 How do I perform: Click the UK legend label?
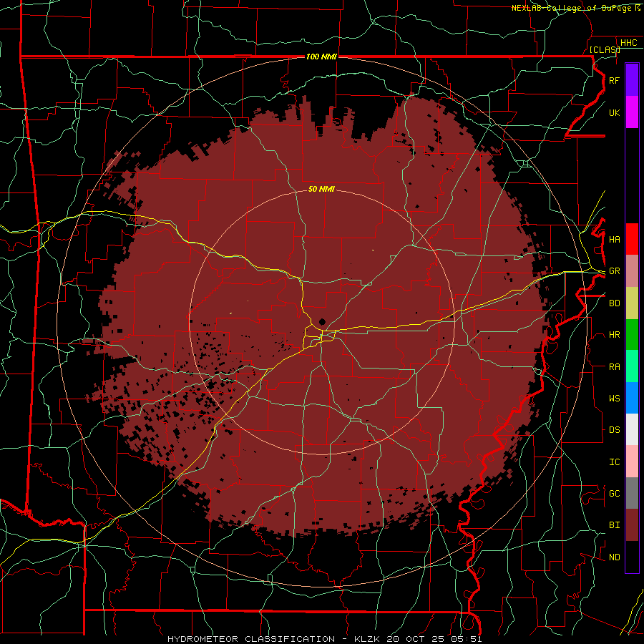coord(614,112)
